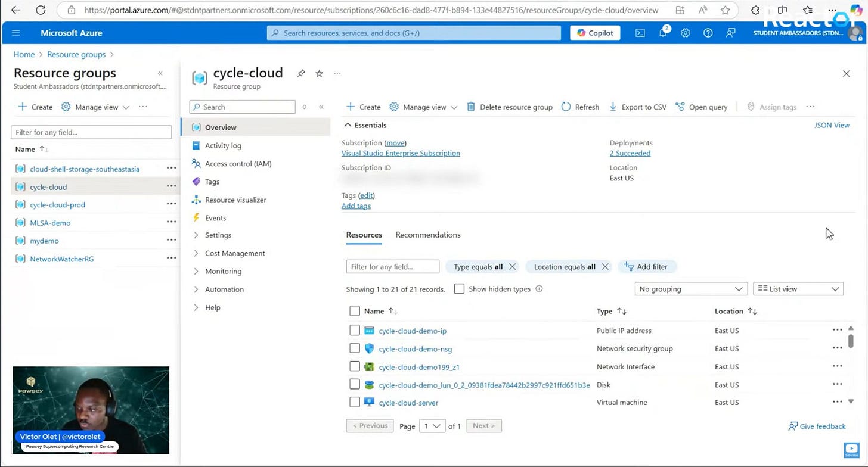Image resolution: width=868 pixels, height=467 pixels.
Task: Focus the portal search bar
Action: [414, 33]
